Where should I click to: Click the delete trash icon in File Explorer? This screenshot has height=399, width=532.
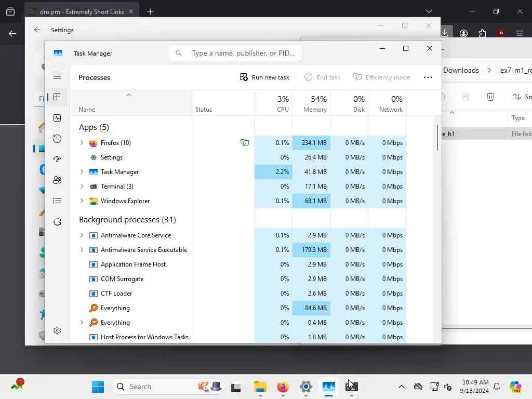490,97
